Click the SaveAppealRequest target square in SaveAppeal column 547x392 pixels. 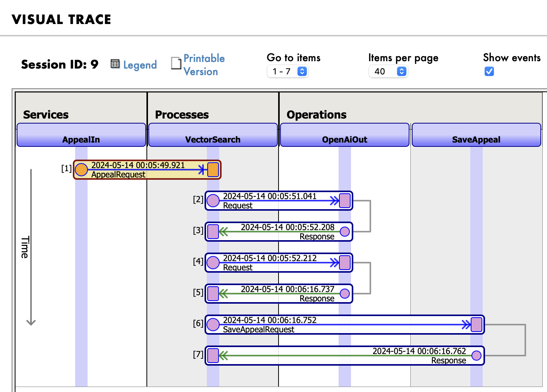[476, 325]
